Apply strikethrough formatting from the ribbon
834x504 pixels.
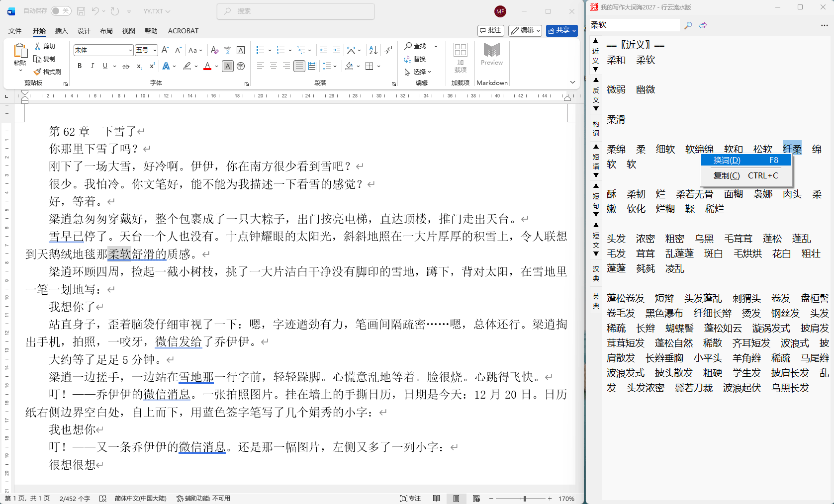[126, 66]
